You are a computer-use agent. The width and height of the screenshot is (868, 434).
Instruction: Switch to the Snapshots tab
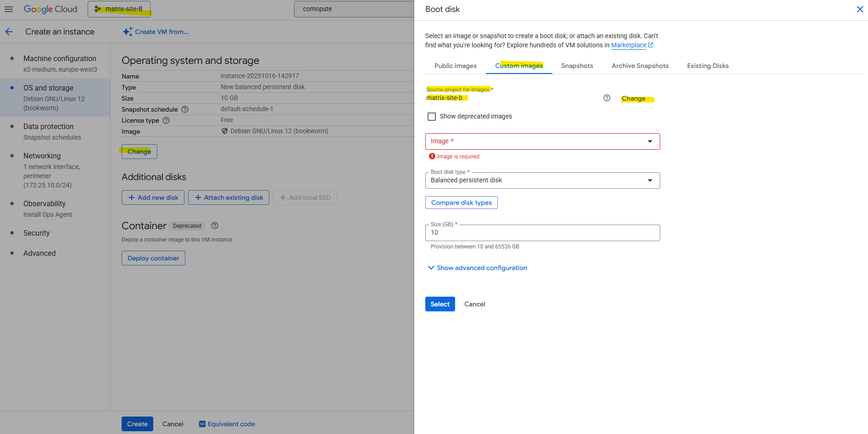point(577,66)
